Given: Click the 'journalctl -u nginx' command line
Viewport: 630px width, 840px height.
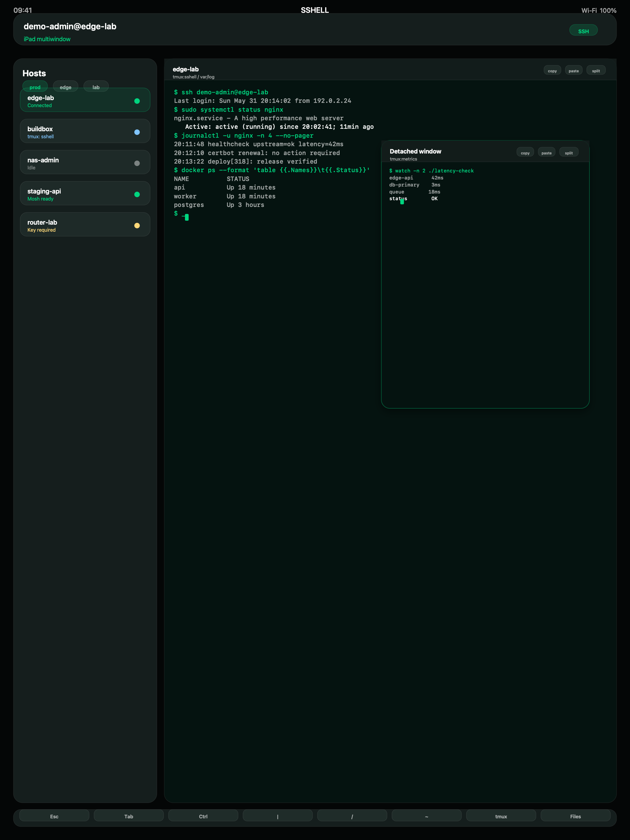Looking at the screenshot, I should pos(244,136).
